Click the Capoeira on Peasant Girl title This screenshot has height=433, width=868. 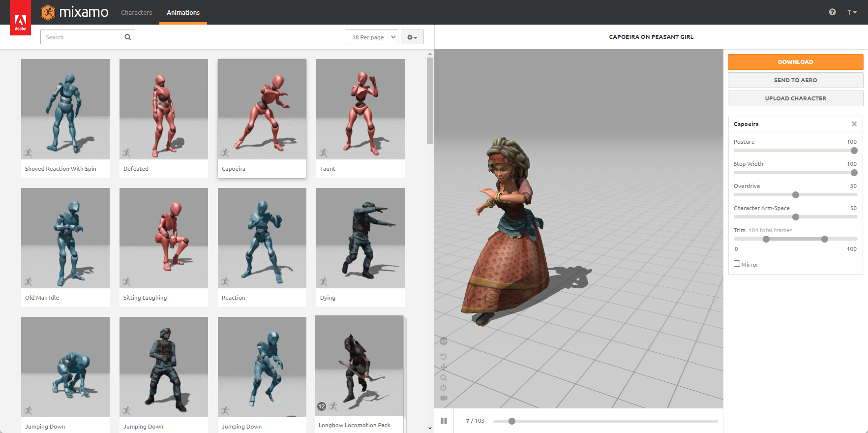pos(651,37)
